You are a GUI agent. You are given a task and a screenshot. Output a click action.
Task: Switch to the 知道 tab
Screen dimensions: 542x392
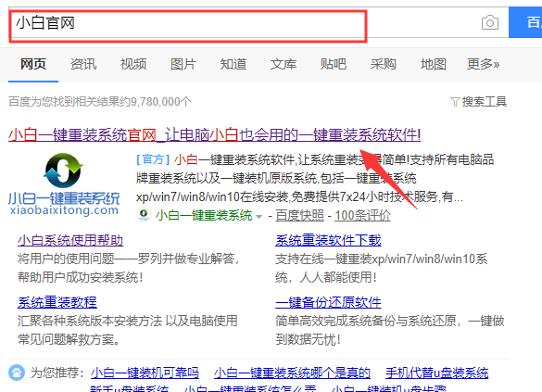click(233, 64)
